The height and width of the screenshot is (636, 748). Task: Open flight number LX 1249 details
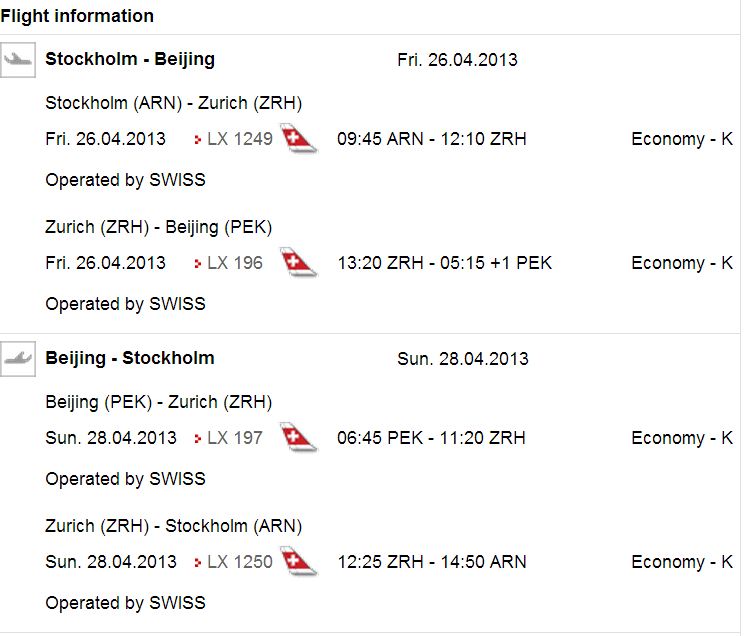239,139
